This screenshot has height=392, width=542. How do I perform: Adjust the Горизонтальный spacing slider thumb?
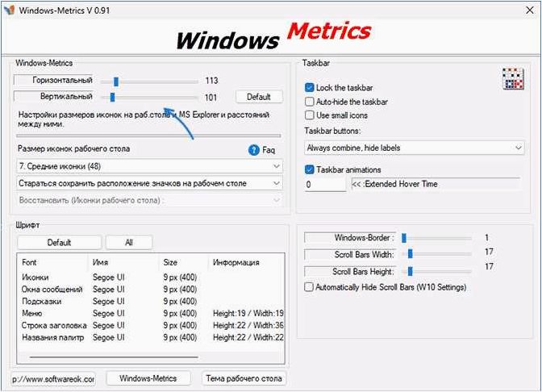pyautogui.click(x=116, y=81)
